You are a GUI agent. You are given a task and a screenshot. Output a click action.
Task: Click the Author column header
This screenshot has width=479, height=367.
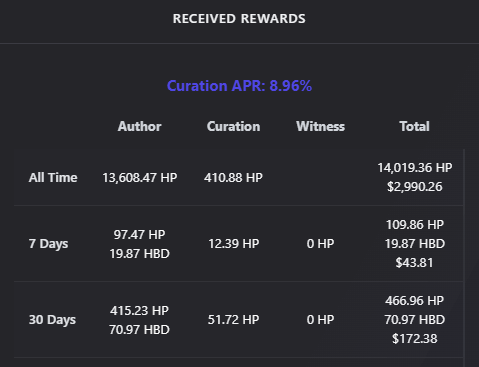139,126
